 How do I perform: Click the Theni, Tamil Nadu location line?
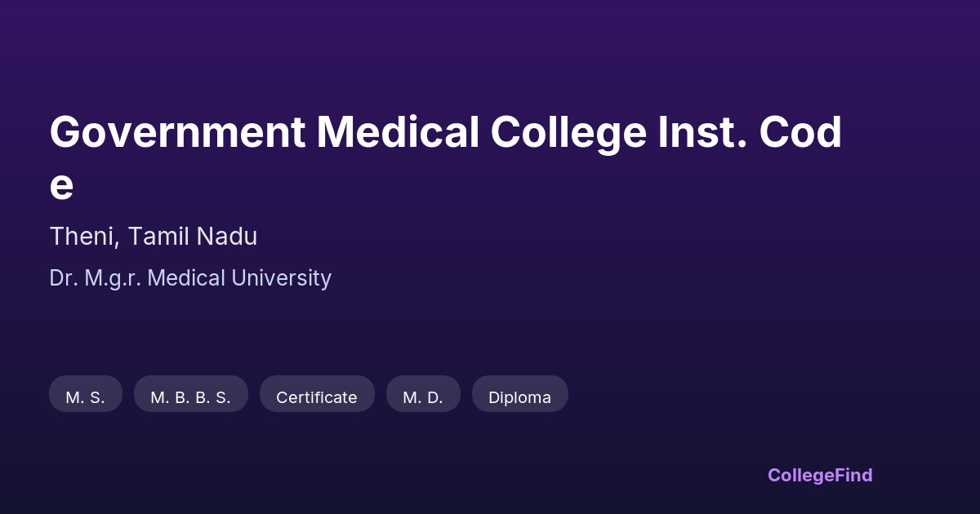click(x=154, y=237)
